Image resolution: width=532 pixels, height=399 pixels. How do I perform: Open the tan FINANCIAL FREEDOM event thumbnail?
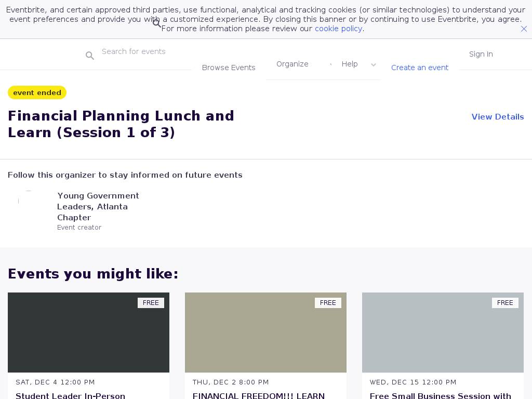point(265,332)
